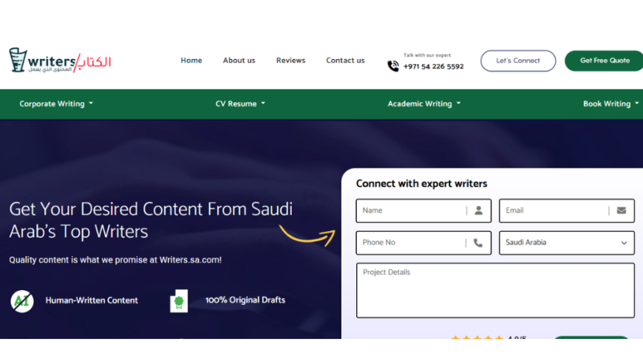
Task: Click the yellow curved arrow graphic
Action: click(x=307, y=235)
